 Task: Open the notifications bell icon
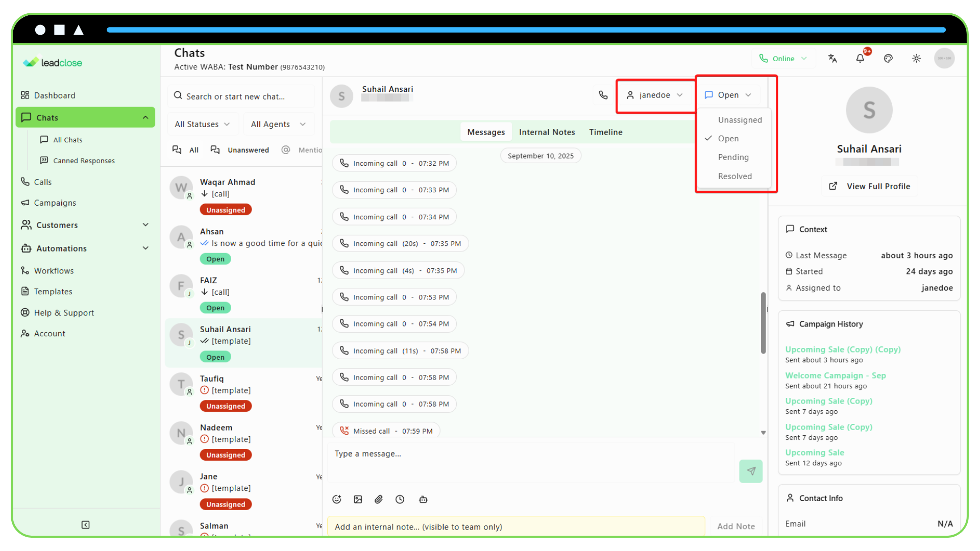860,58
